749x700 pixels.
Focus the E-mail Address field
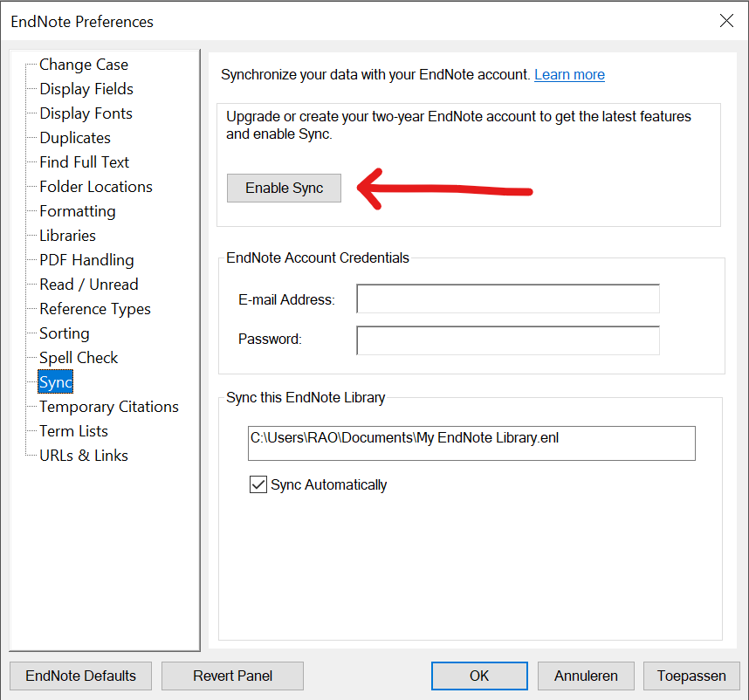[507, 299]
